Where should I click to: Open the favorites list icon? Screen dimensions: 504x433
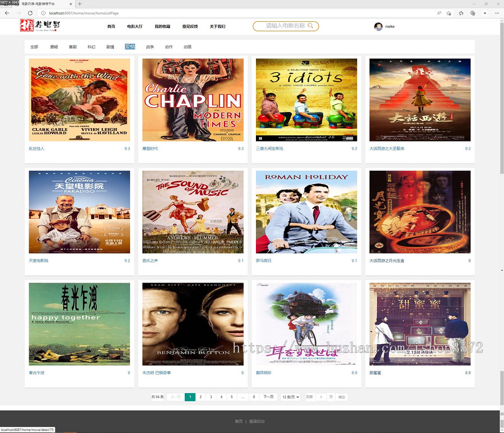[461, 13]
